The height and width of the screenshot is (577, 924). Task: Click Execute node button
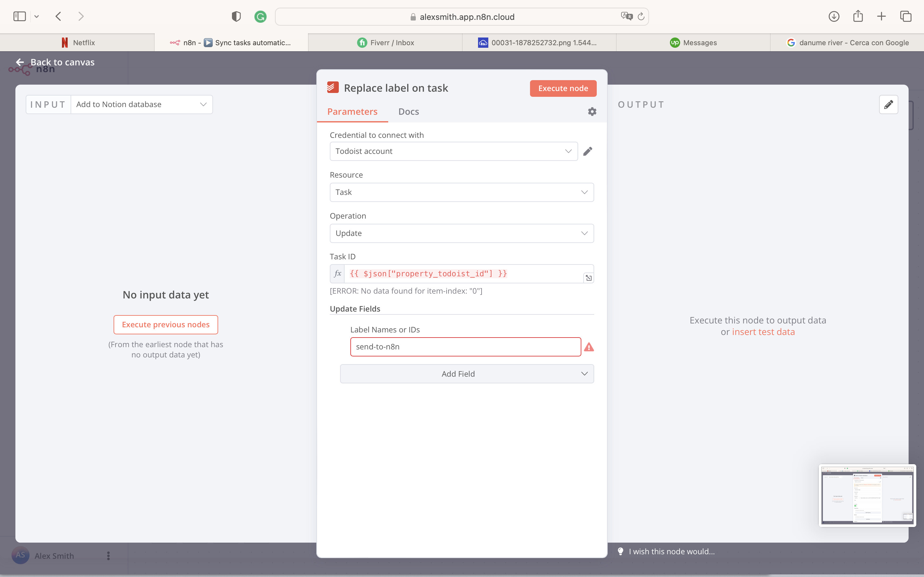click(x=563, y=88)
